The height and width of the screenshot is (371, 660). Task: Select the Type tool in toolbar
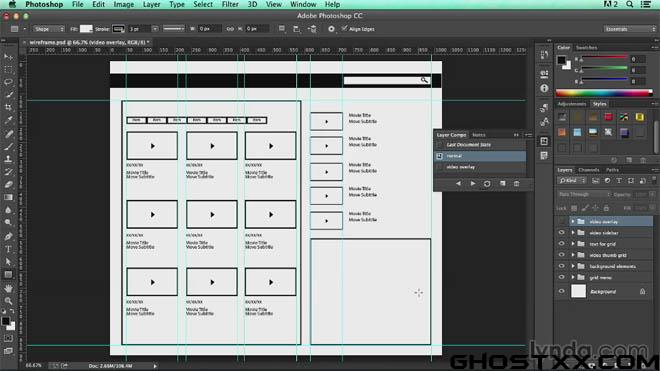[x=8, y=249]
